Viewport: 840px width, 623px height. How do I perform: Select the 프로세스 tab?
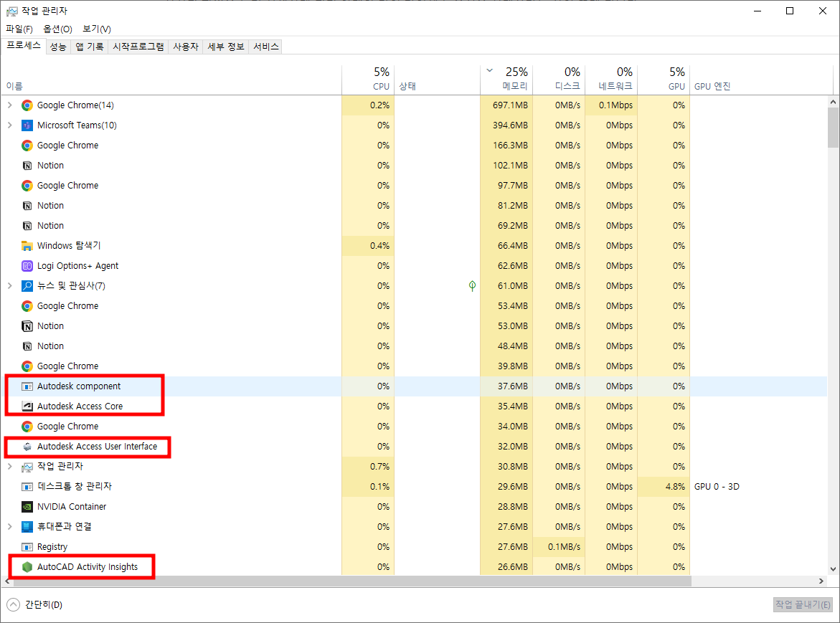(x=24, y=46)
